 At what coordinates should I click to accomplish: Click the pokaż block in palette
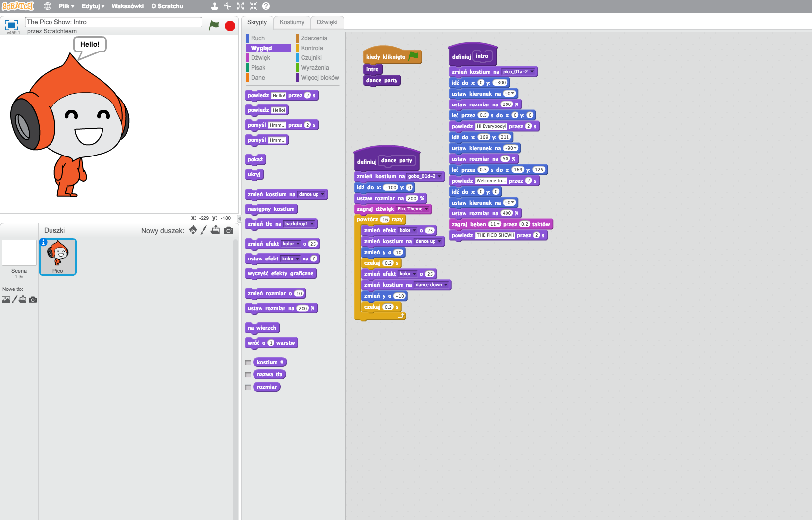(x=255, y=159)
